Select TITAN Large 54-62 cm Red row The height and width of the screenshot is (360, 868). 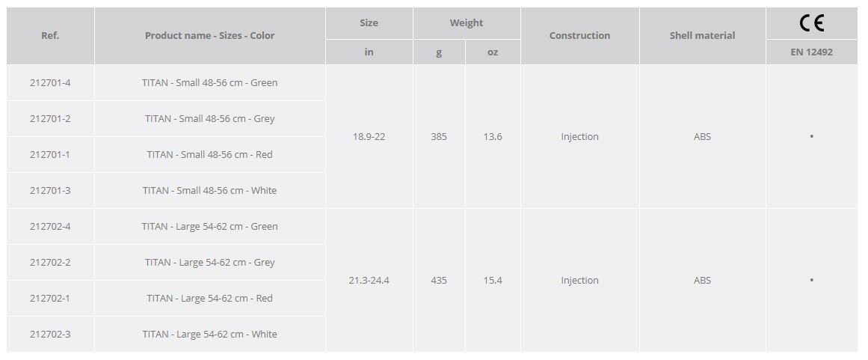click(209, 298)
